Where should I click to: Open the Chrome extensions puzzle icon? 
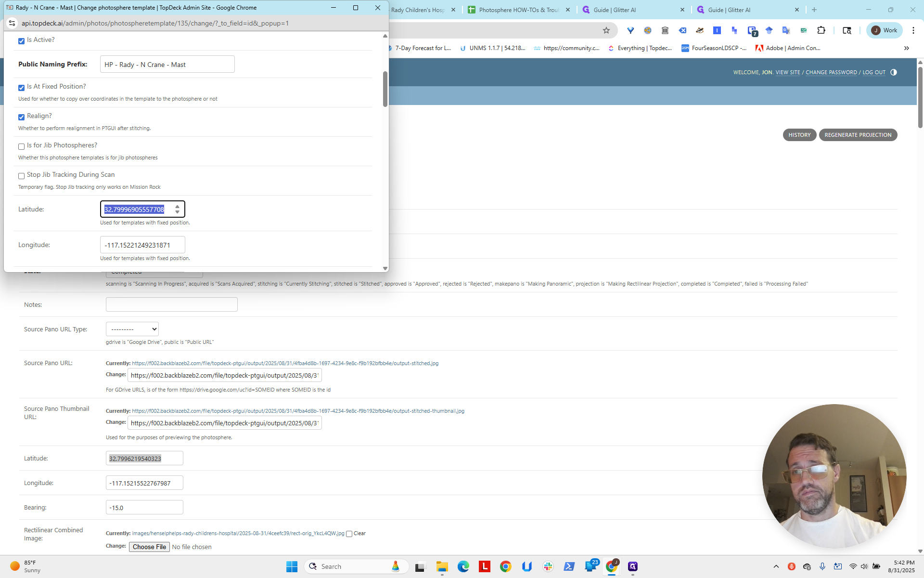click(821, 30)
